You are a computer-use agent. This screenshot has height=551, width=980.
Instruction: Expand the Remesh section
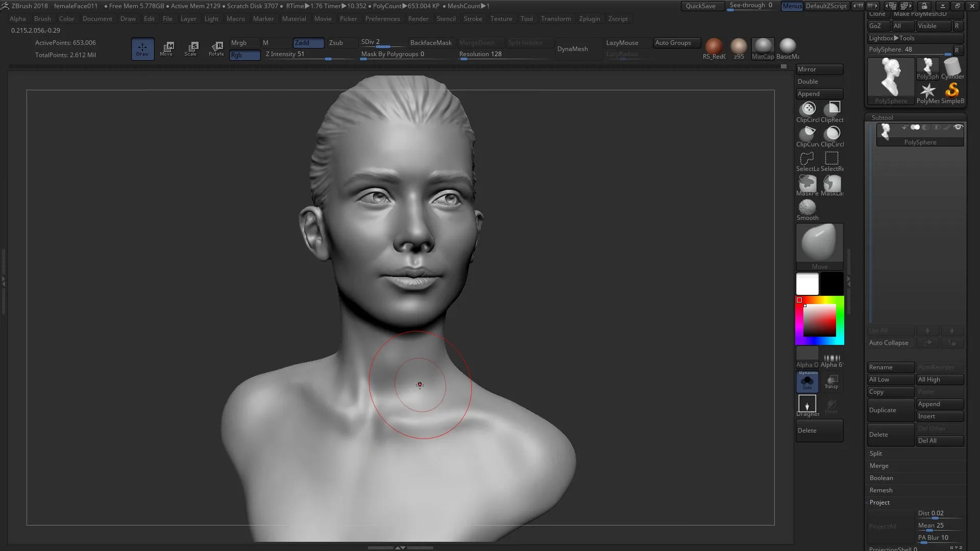pyautogui.click(x=881, y=490)
